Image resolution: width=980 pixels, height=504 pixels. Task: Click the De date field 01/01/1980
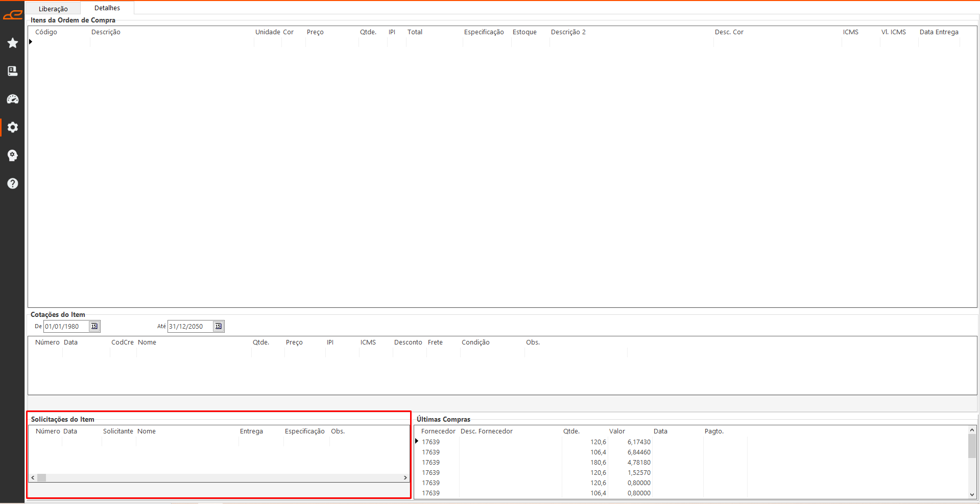[x=66, y=326]
